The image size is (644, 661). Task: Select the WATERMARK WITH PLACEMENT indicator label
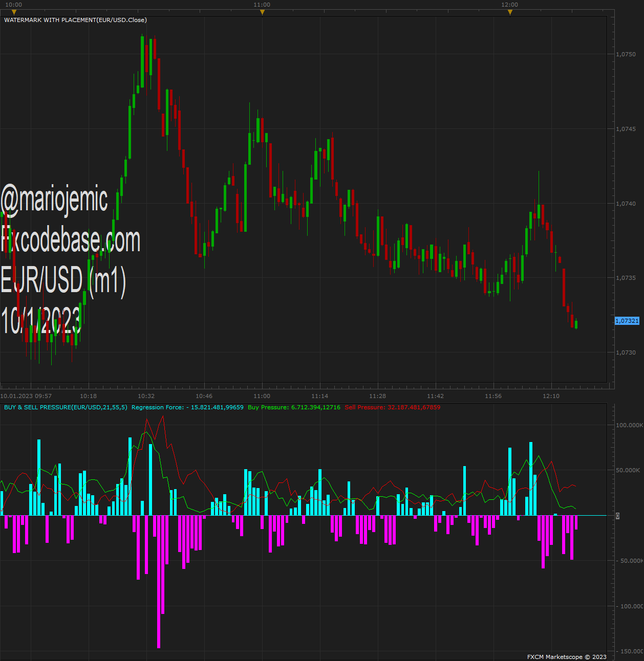(x=75, y=20)
